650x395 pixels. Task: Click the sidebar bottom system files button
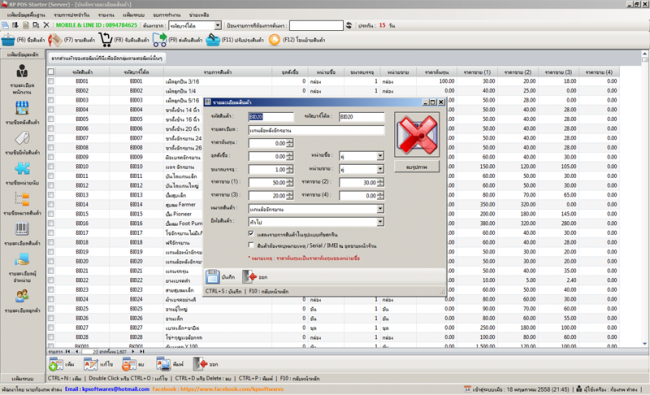point(23,378)
